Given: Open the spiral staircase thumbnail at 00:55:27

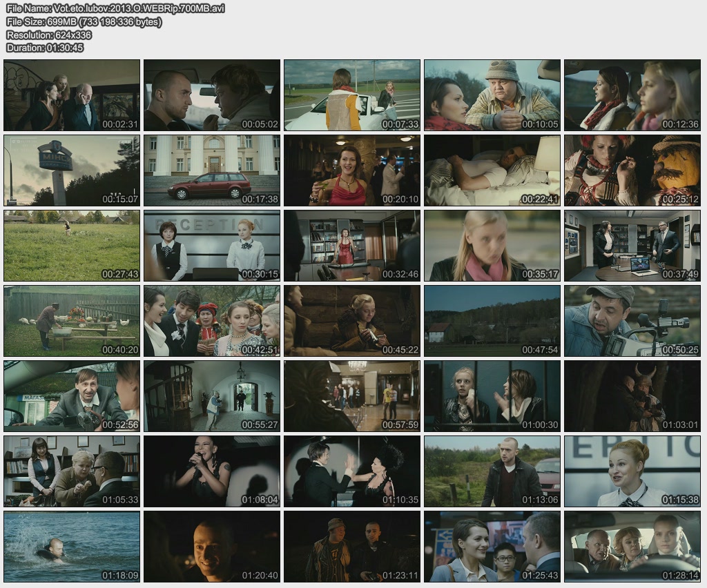Looking at the screenshot, I should pos(211,396).
